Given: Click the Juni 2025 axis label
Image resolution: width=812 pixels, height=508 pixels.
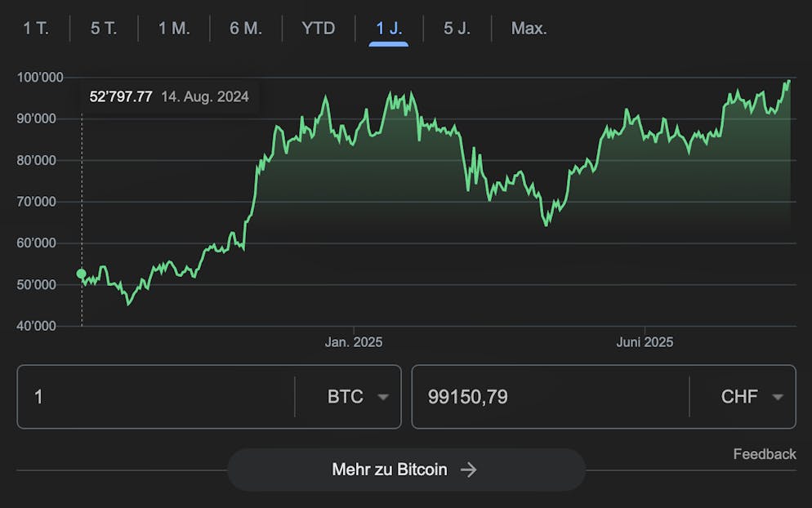Looking at the screenshot, I should (x=645, y=342).
